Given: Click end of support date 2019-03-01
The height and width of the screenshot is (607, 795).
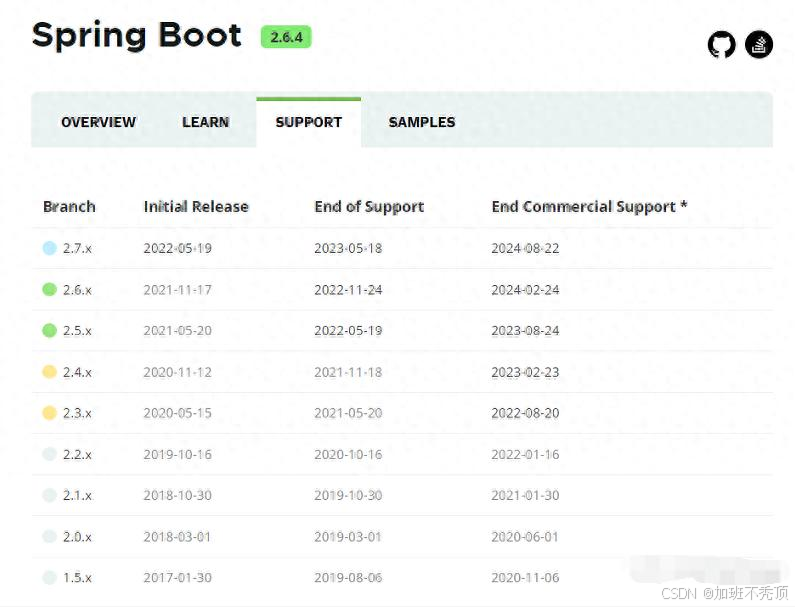Looking at the screenshot, I should coord(348,537).
